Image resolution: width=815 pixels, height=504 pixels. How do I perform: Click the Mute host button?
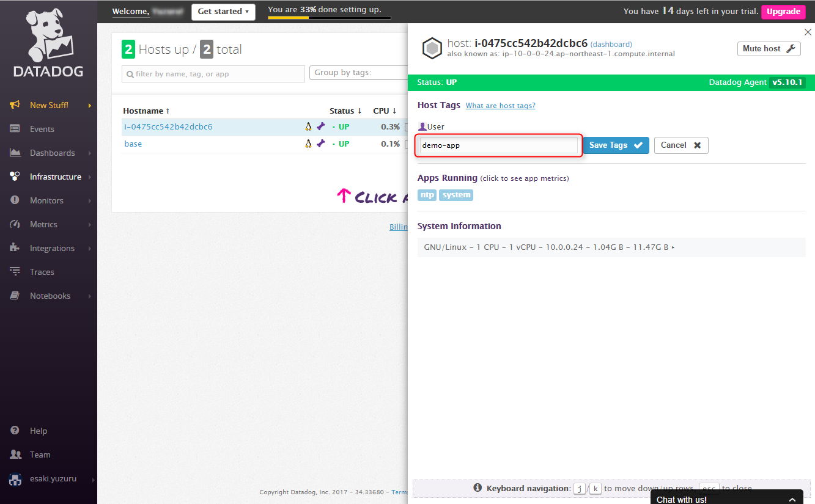point(769,49)
